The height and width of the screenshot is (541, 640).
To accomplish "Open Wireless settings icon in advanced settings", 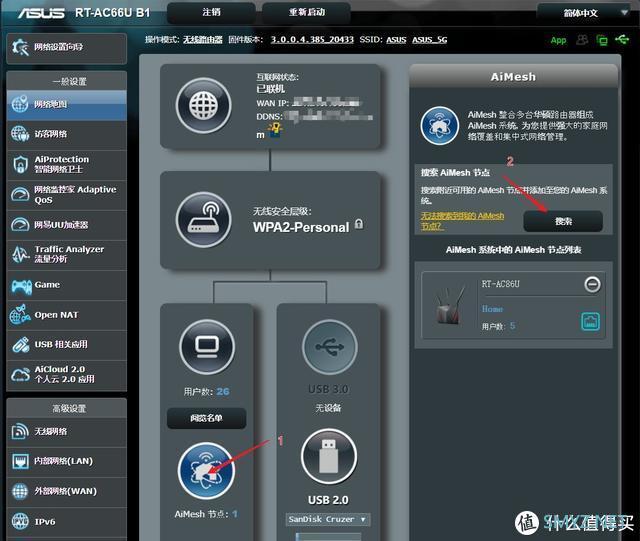I will [20, 432].
